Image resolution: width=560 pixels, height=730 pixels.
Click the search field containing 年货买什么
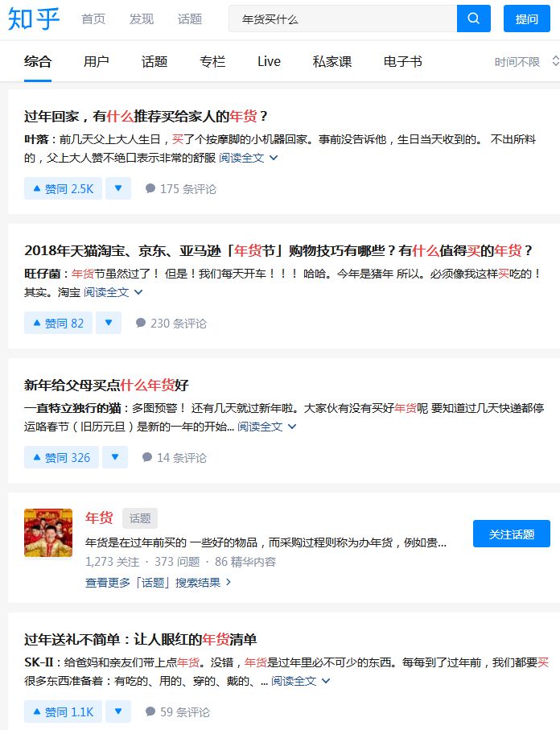coord(342,19)
